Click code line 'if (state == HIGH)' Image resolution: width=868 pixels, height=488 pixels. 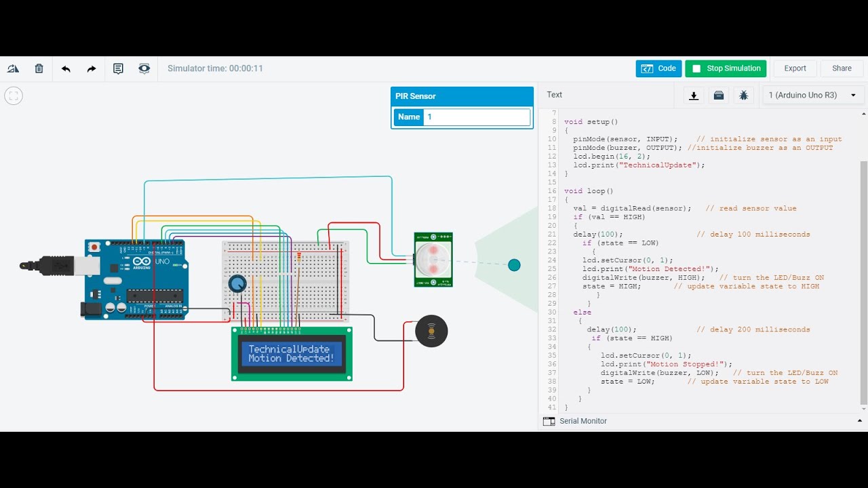click(632, 338)
